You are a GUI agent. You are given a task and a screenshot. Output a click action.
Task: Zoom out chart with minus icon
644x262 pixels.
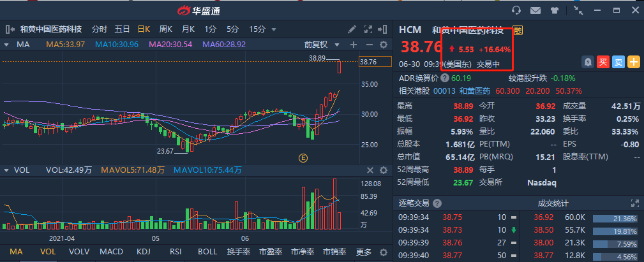[370, 44]
